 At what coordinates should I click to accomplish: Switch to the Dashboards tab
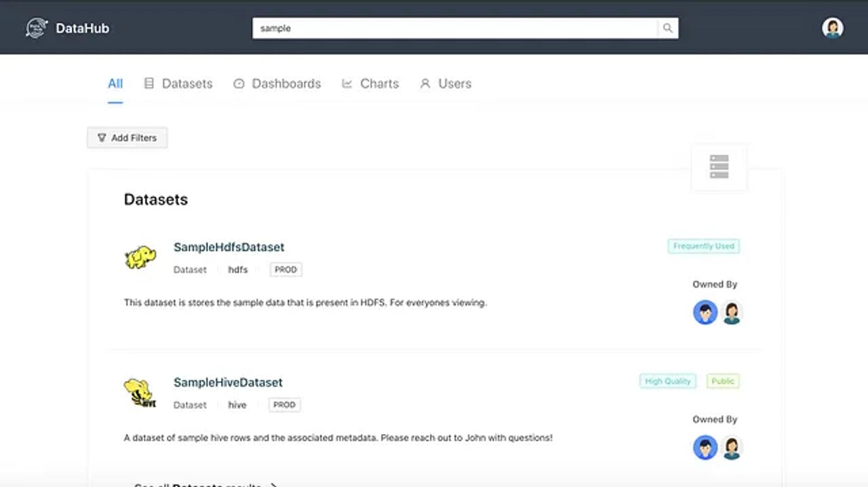coord(277,84)
